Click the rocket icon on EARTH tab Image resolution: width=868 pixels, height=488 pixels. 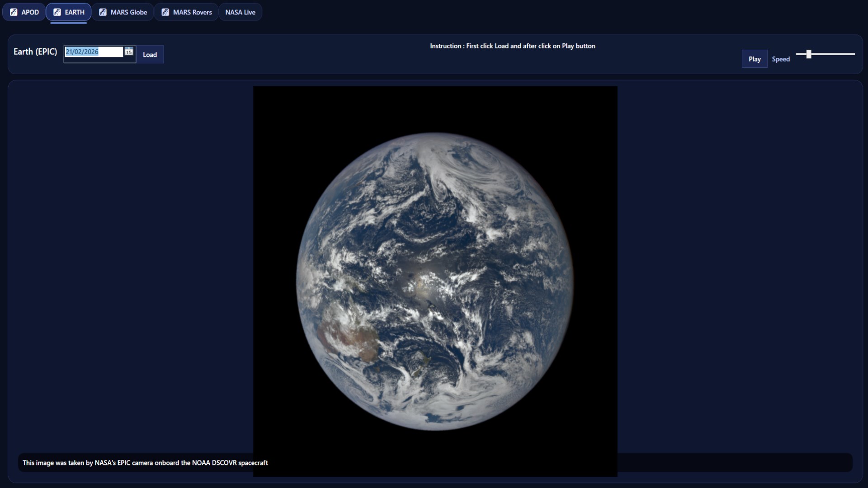(57, 12)
